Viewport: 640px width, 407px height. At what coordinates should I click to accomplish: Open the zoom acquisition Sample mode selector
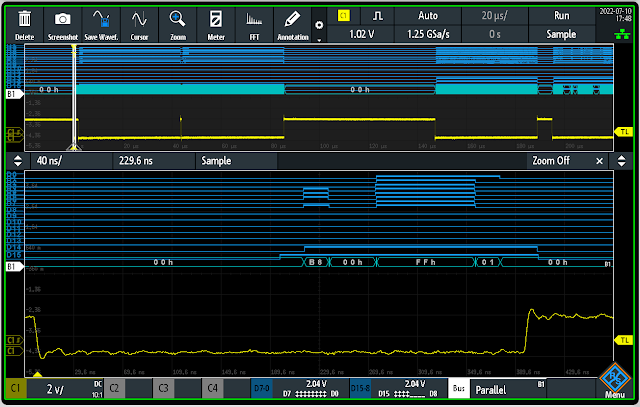(x=216, y=160)
